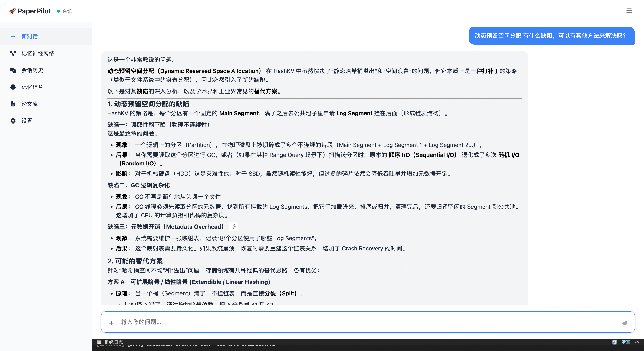644x351 pixels.
Task: Clear the system log with 清空
Action: tap(626, 342)
